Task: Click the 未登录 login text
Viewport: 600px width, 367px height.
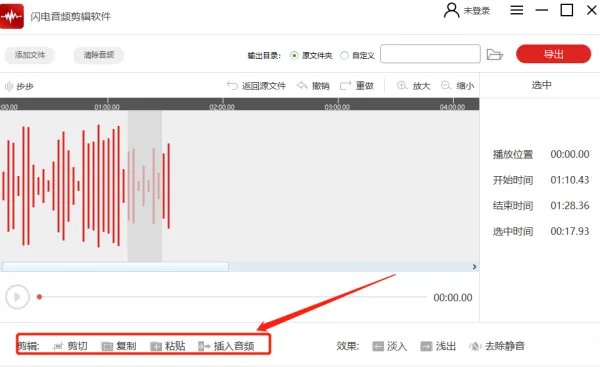Action: [477, 11]
